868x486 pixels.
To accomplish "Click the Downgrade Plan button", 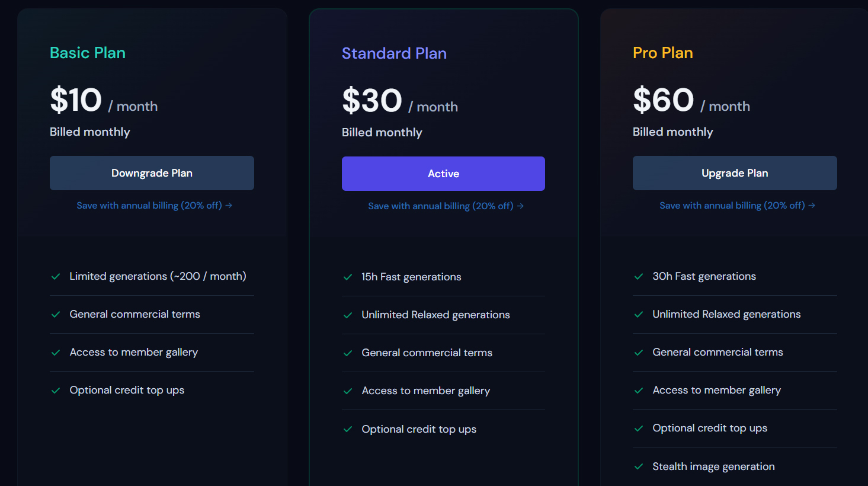I will pos(152,173).
